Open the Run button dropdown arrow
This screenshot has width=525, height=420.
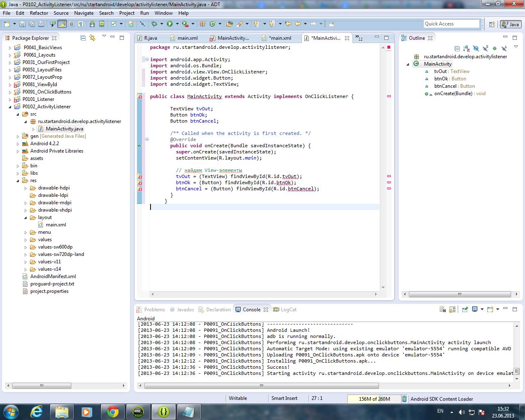tap(177, 24)
